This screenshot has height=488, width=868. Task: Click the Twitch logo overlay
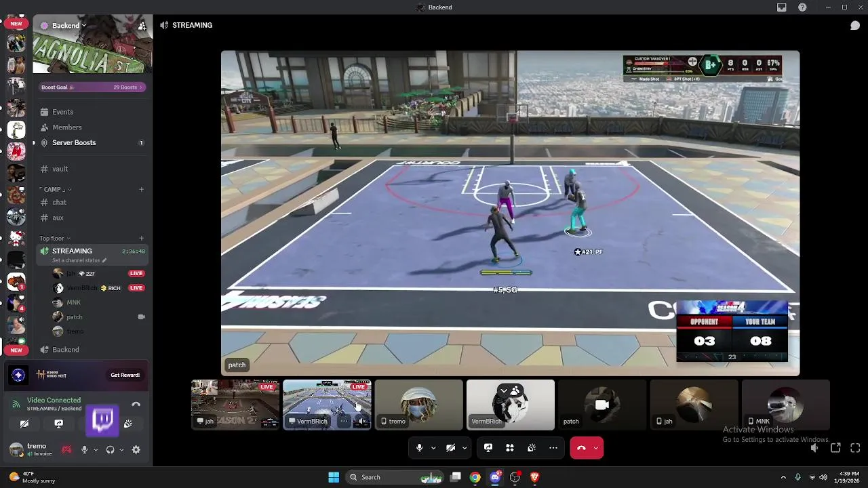coord(103,420)
